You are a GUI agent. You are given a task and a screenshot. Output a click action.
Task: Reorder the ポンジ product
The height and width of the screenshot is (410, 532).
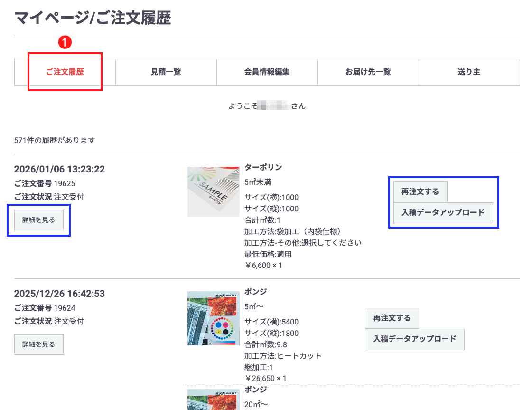[391, 318]
